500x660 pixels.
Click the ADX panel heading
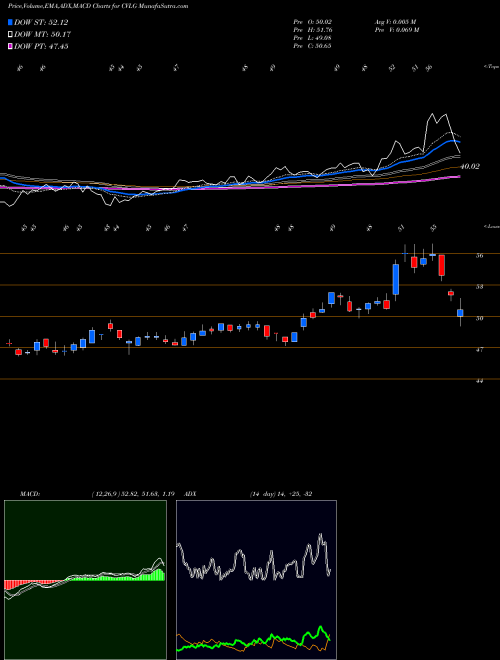(191, 494)
